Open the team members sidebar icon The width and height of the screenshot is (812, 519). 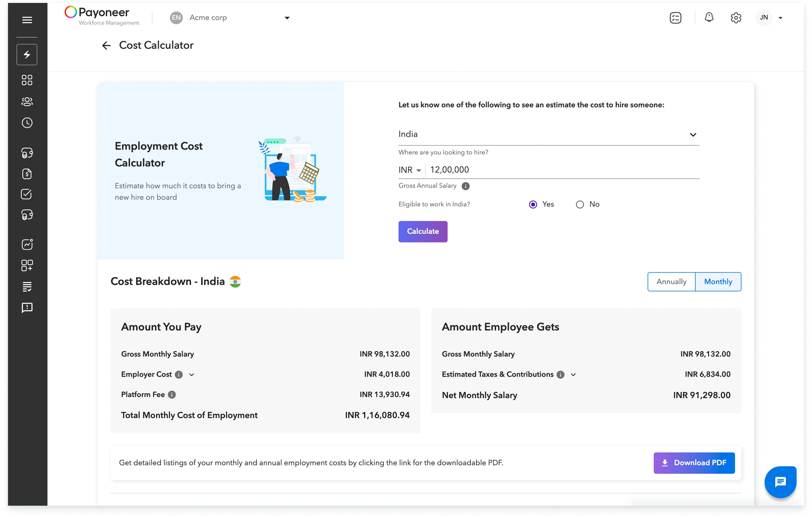pos(27,101)
